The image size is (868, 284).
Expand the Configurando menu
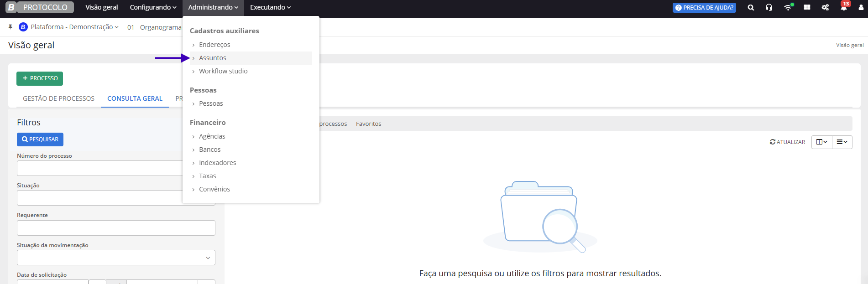point(153,8)
